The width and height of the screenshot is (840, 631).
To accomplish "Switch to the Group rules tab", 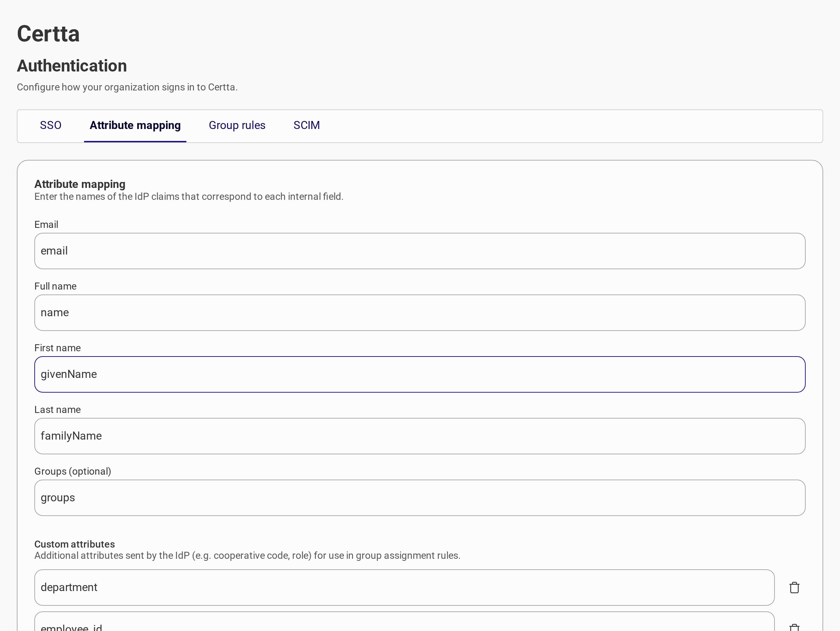I will point(237,125).
